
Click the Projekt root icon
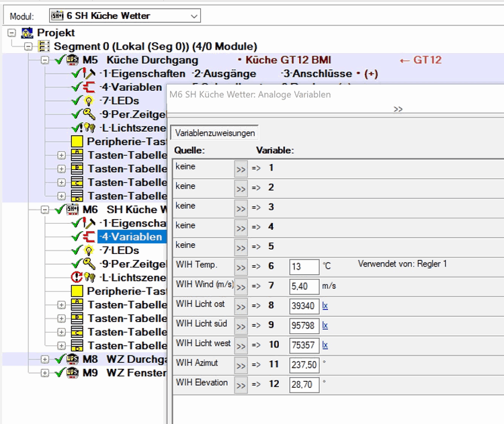click(x=28, y=32)
